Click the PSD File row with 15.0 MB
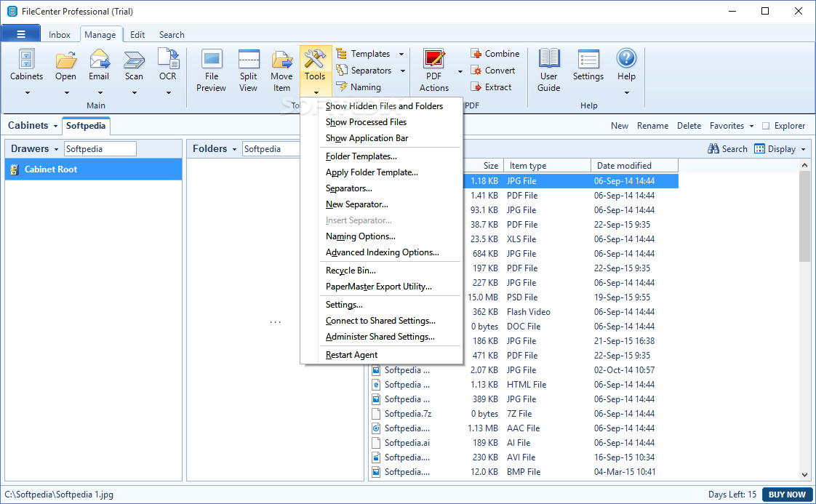This screenshot has height=504, width=816. click(570, 297)
